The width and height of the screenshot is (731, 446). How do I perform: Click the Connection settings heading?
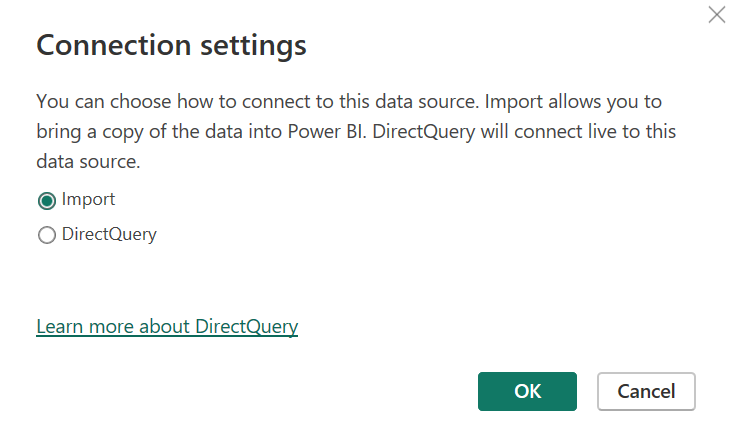[171, 45]
